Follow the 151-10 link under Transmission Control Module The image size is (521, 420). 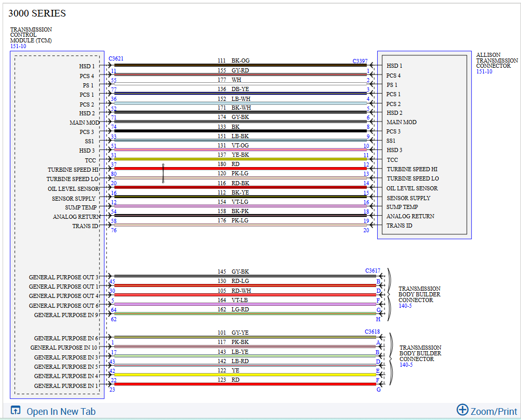[x=18, y=46]
